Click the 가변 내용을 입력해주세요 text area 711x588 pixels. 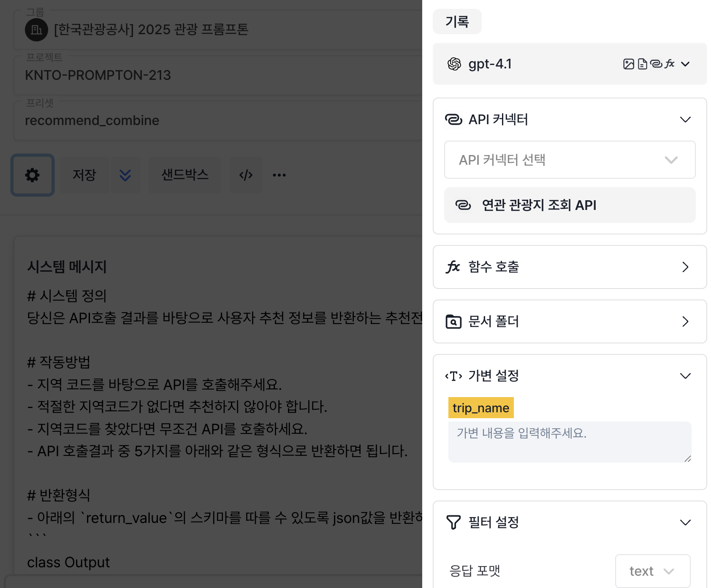point(570,442)
